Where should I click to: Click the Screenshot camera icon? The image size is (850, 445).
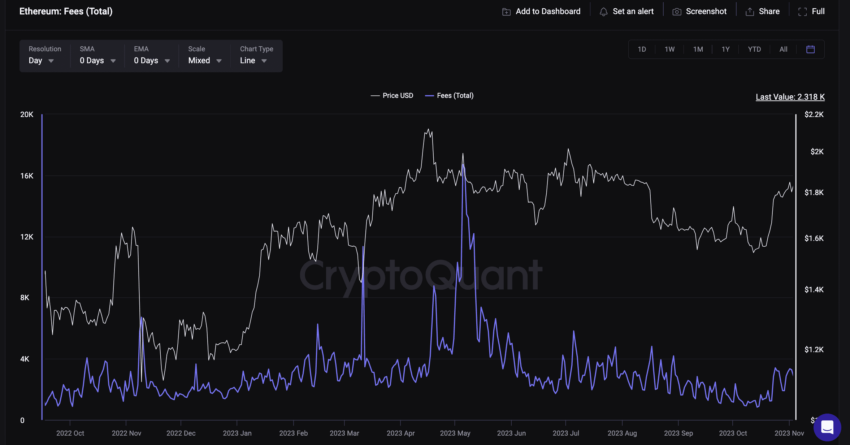pyautogui.click(x=677, y=11)
